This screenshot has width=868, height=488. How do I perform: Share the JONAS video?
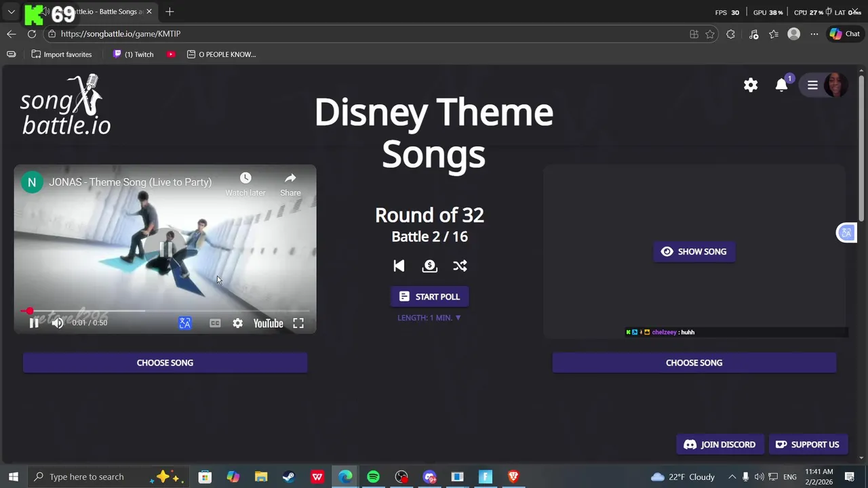click(x=290, y=184)
